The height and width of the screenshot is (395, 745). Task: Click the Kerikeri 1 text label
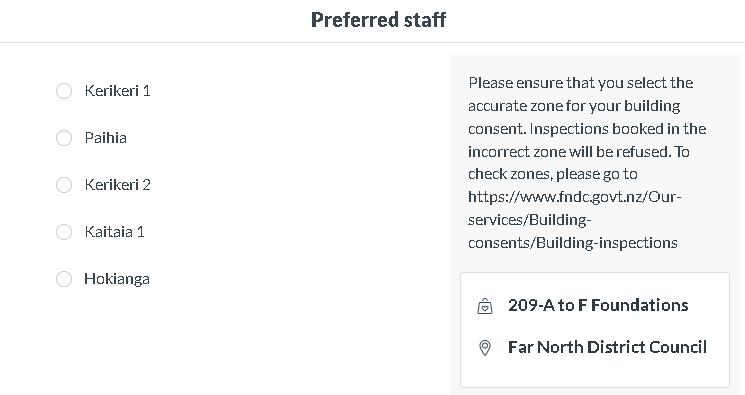(x=117, y=91)
